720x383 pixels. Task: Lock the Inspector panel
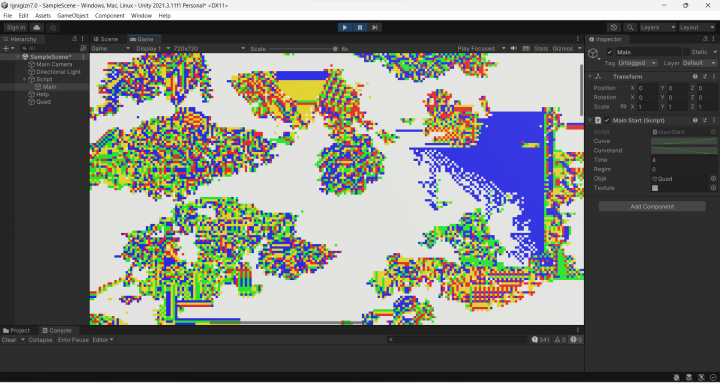706,39
